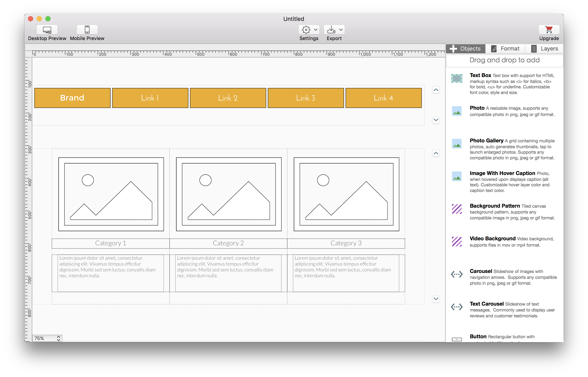This screenshot has height=377, width=588.
Task: Click the yellow minimize window button
Action: click(x=39, y=19)
